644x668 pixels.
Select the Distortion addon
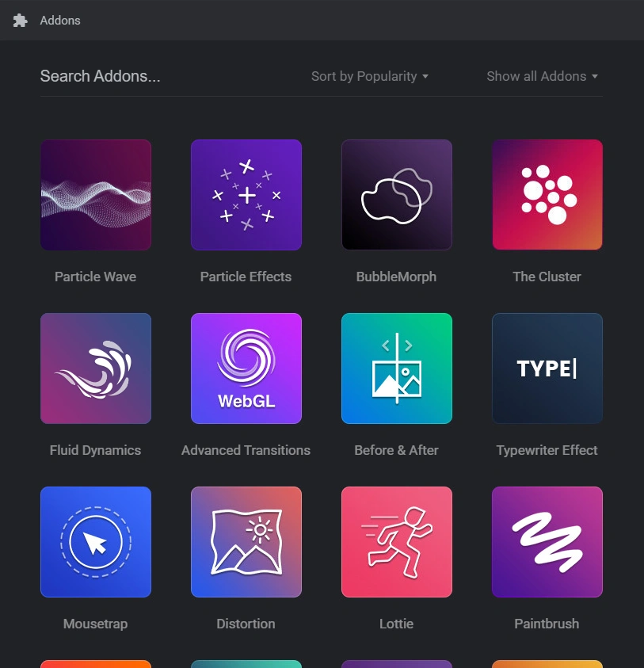246,541
